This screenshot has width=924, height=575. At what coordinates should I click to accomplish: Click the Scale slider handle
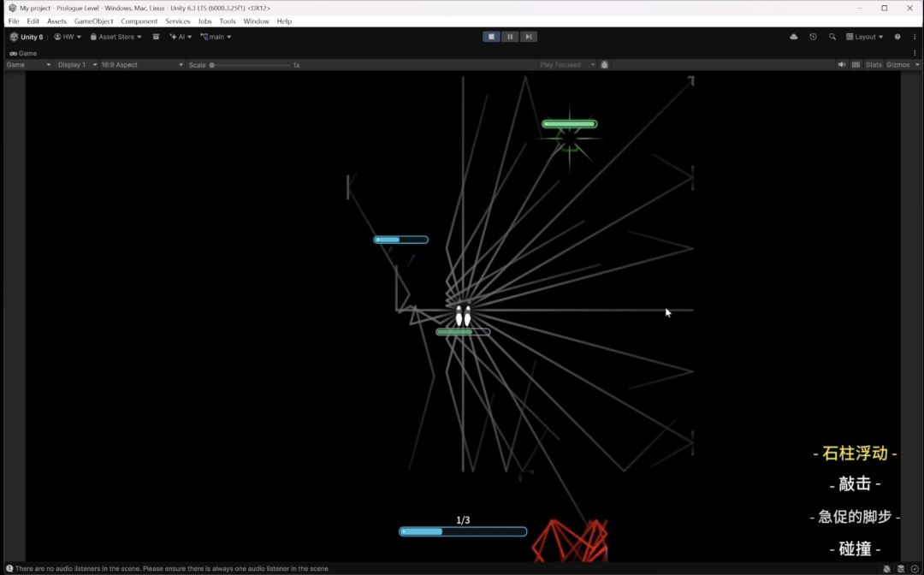click(x=212, y=65)
